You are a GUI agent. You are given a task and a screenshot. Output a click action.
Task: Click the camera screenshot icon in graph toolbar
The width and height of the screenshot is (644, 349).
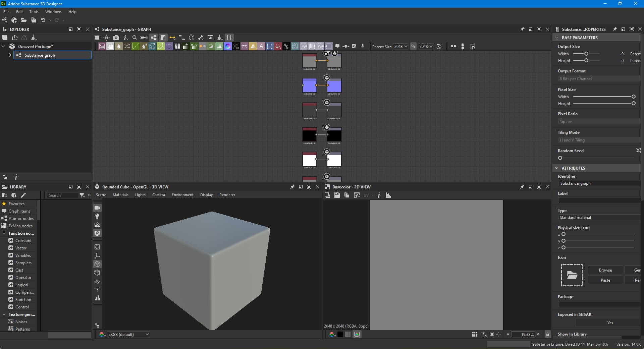[116, 38]
